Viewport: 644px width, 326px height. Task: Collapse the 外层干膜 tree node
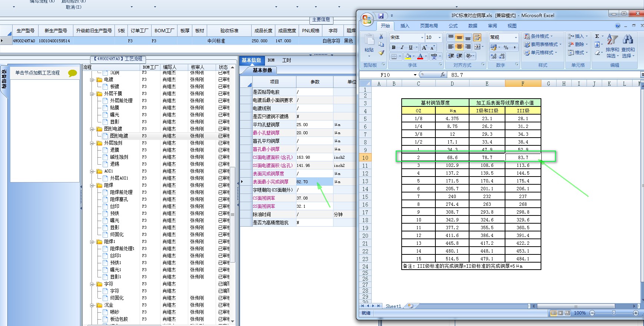[92, 94]
